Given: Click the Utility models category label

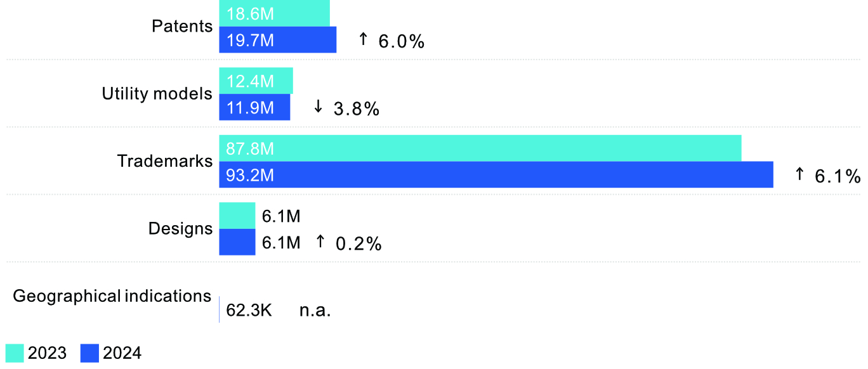Looking at the screenshot, I should 157,94.
